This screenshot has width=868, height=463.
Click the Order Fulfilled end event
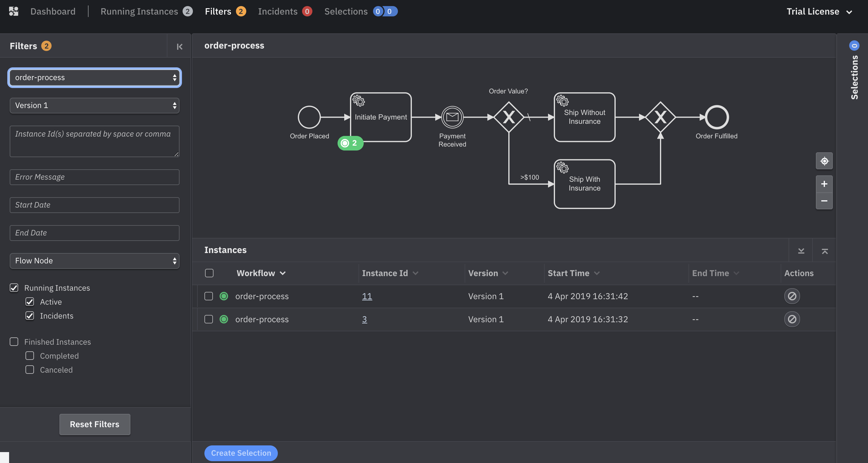pyautogui.click(x=717, y=117)
